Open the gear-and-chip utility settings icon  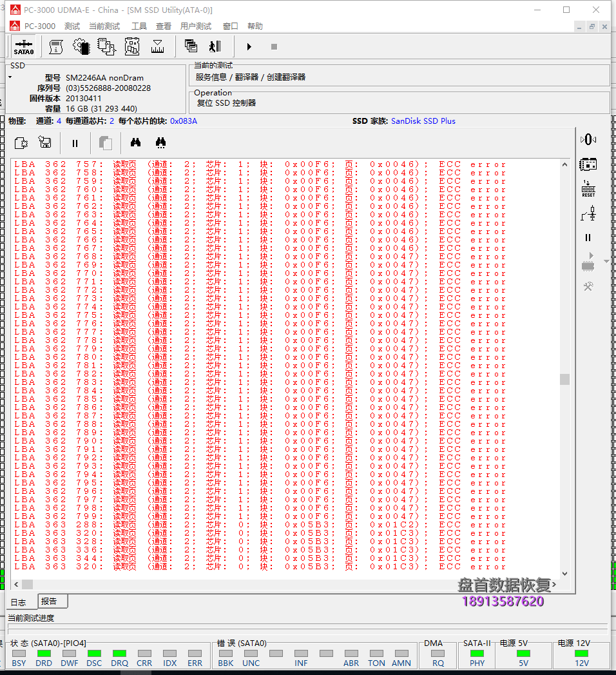(x=81, y=46)
